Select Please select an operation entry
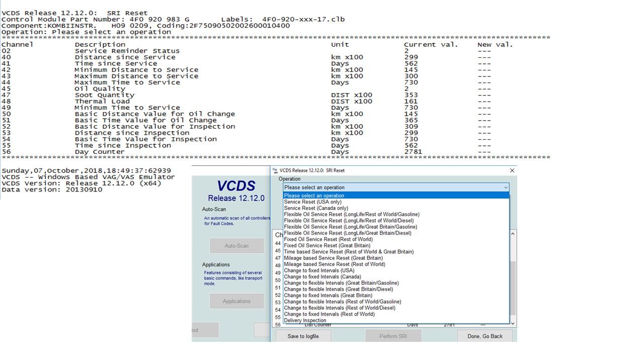 tap(396, 196)
